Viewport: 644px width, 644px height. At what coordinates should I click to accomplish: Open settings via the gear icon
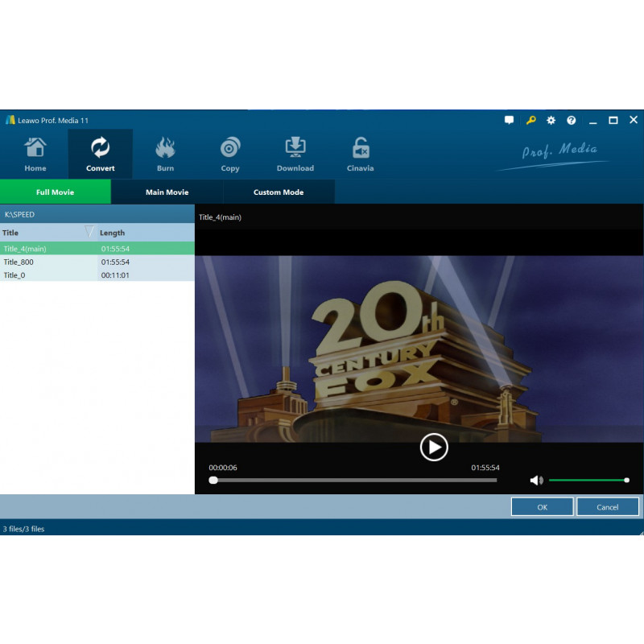coord(551,120)
